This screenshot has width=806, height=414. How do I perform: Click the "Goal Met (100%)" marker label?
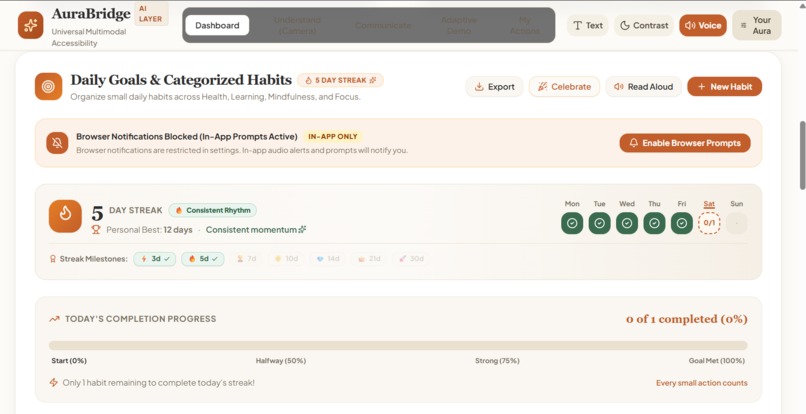tap(717, 361)
